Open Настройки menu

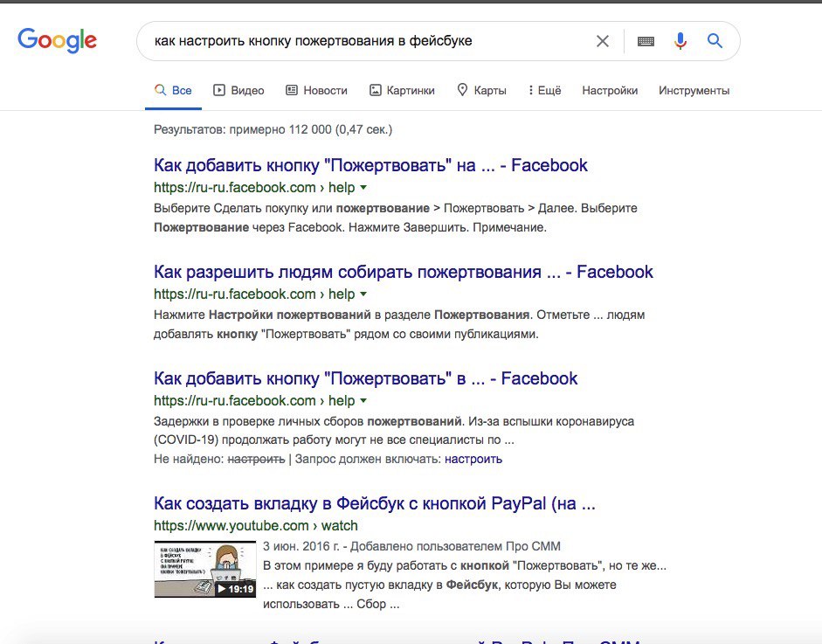[x=610, y=90]
